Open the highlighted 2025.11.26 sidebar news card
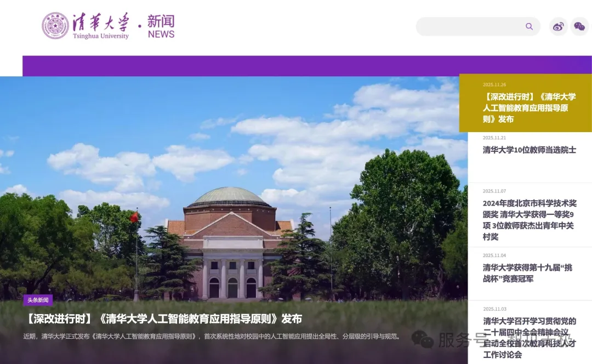 (x=526, y=103)
